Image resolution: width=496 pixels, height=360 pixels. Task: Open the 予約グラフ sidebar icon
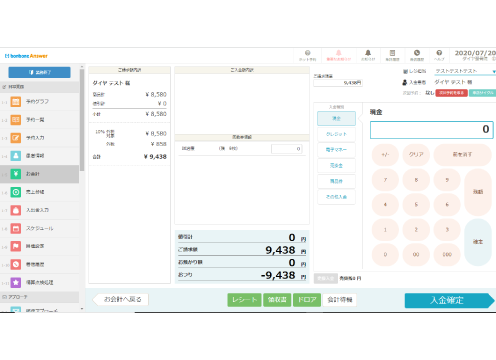[16, 102]
